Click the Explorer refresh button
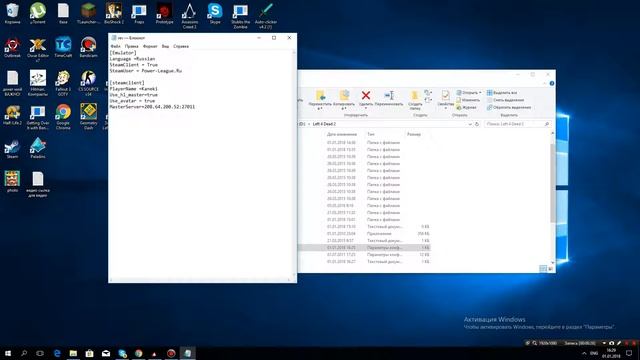 (477, 124)
